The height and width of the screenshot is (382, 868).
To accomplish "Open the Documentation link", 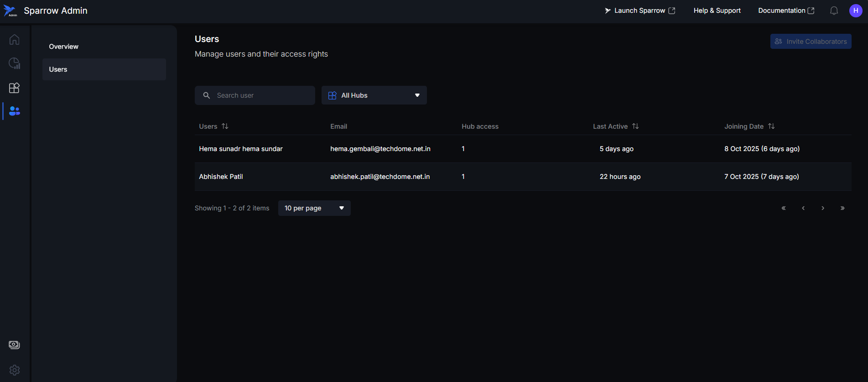I will tap(786, 10).
